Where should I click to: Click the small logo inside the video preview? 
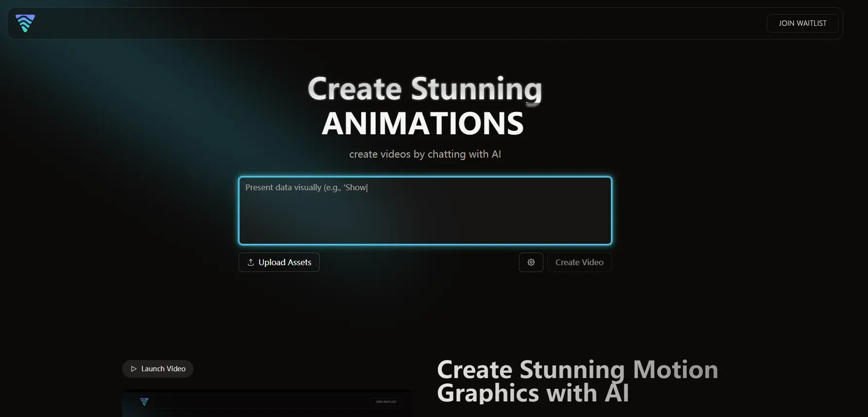[x=144, y=401]
